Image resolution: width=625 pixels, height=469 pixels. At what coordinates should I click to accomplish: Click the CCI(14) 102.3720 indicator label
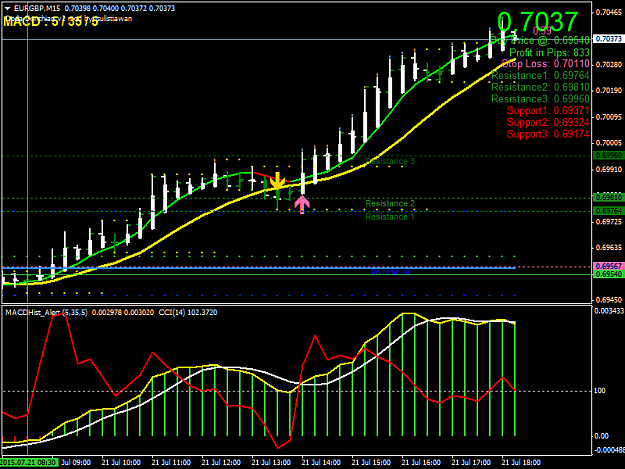(188, 312)
